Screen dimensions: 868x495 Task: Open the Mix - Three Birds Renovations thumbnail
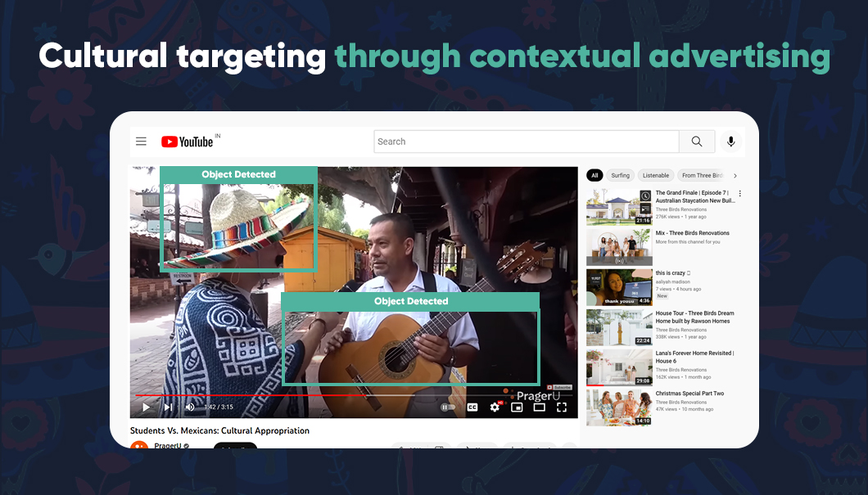619,248
